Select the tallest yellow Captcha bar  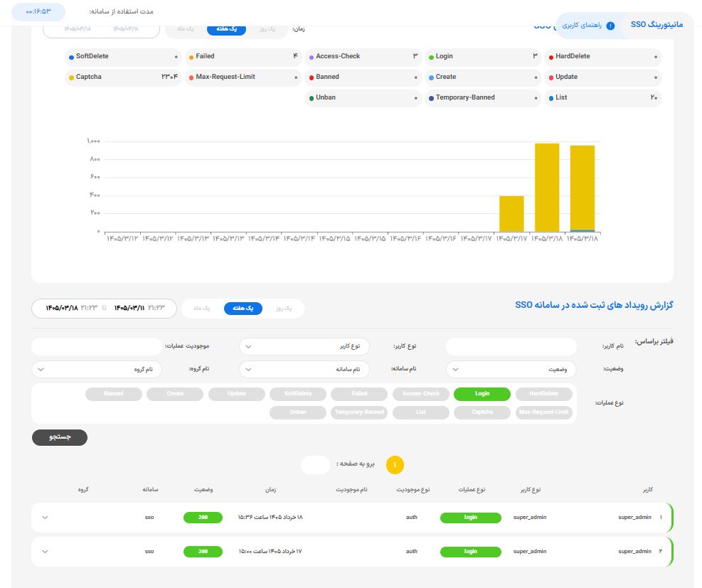coord(547,188)
